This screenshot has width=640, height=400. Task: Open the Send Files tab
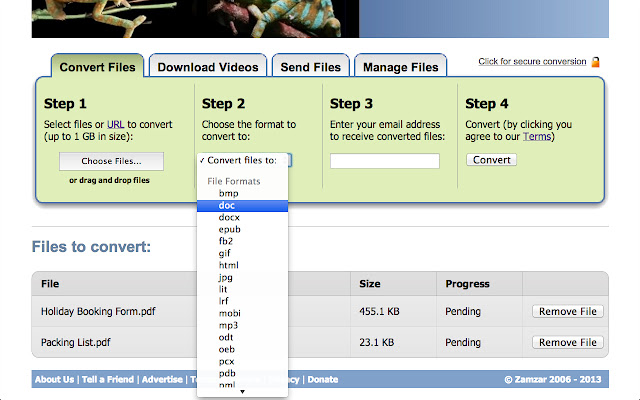click(309, 67)
